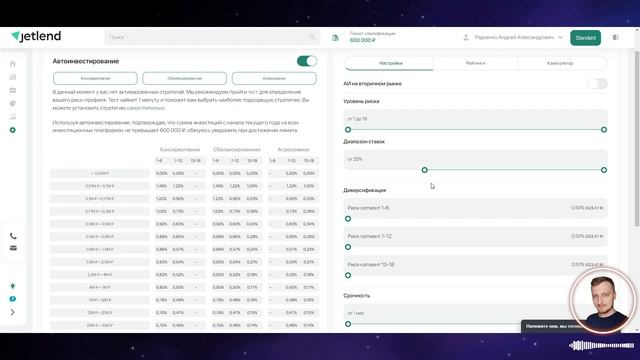Click the Риск-сегмент 7-12 label
The height and width of the screenshot is (360, 640).
pyautogui.click(x=369, y=236)
